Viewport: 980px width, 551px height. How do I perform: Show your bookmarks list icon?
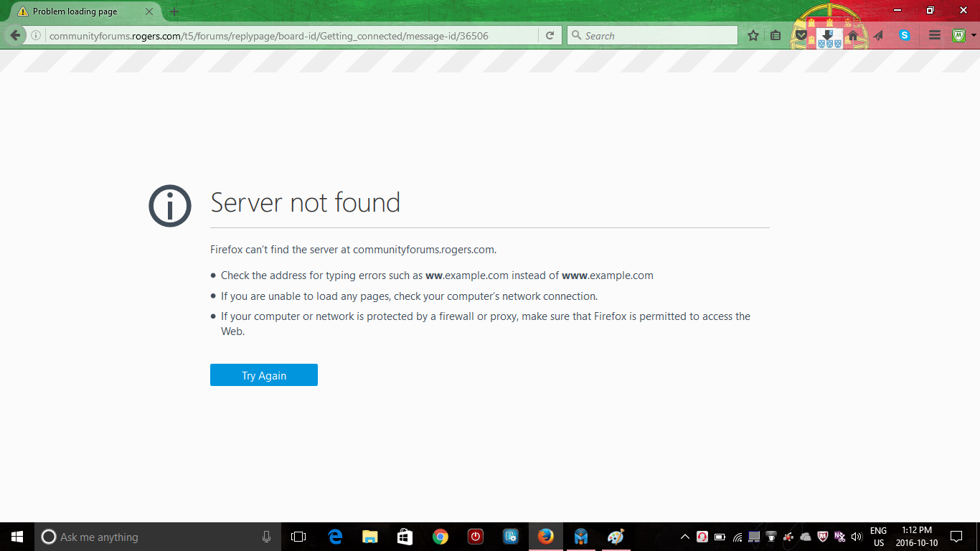click(776, 35)
